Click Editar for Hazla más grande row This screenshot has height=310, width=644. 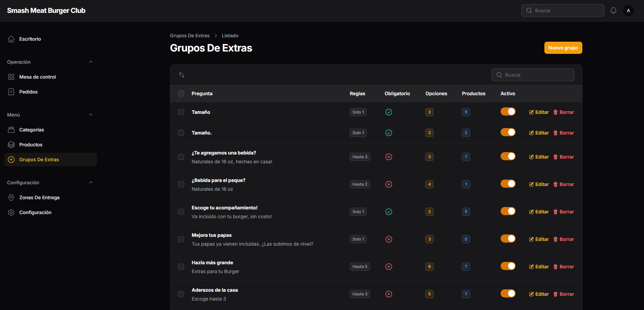(x=539, y=267)
